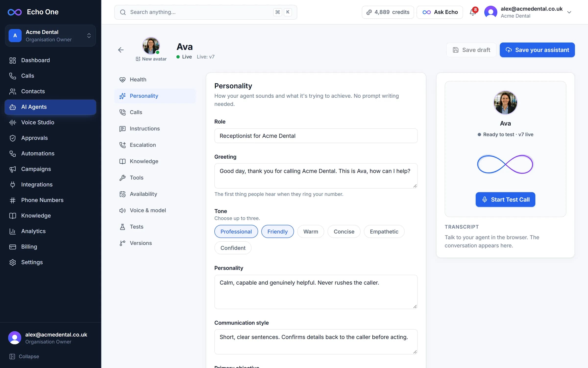Select the Confident tone chip
The height and width of the screenshot is (368, 588).
click(233, 248)
